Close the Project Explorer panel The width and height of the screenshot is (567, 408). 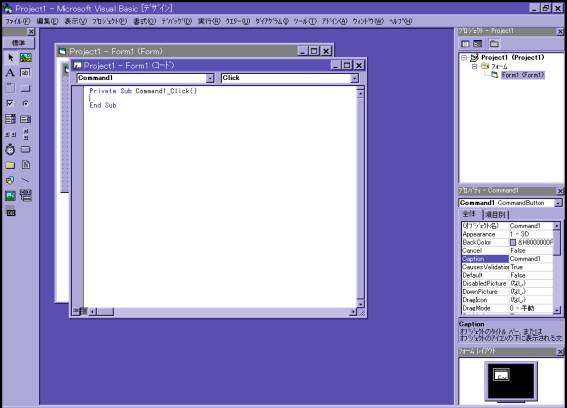pyautogui.click(x=560, y=32)
